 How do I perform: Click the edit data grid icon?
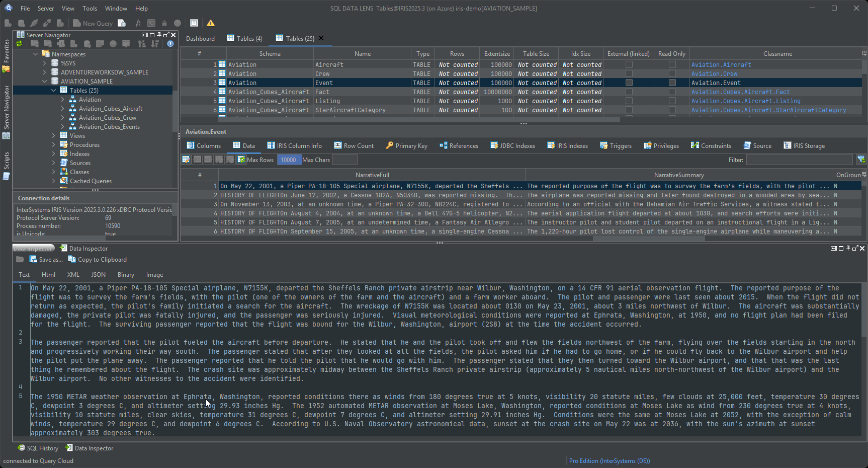[x=186, y=160]
